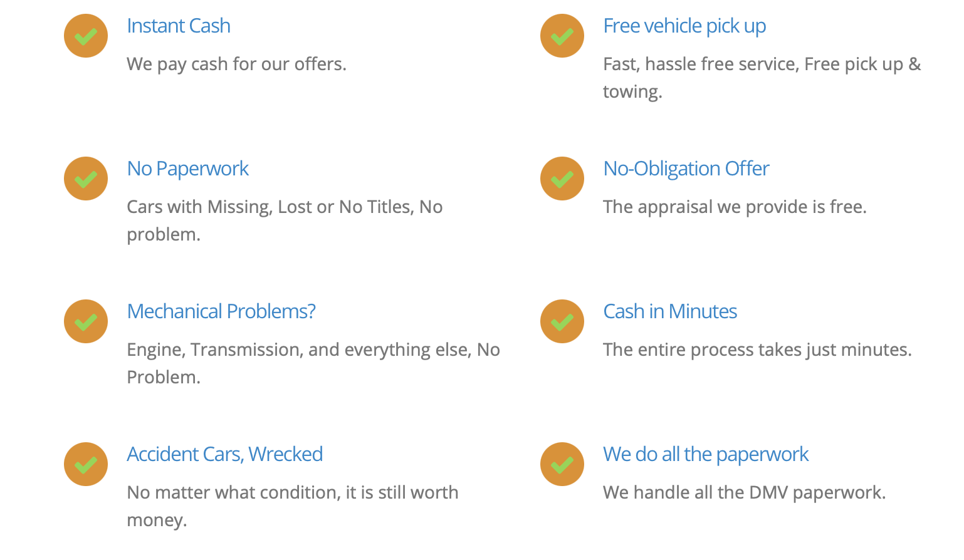Select the checkmark icon beside Cash in Minutes

click(562, 321)
